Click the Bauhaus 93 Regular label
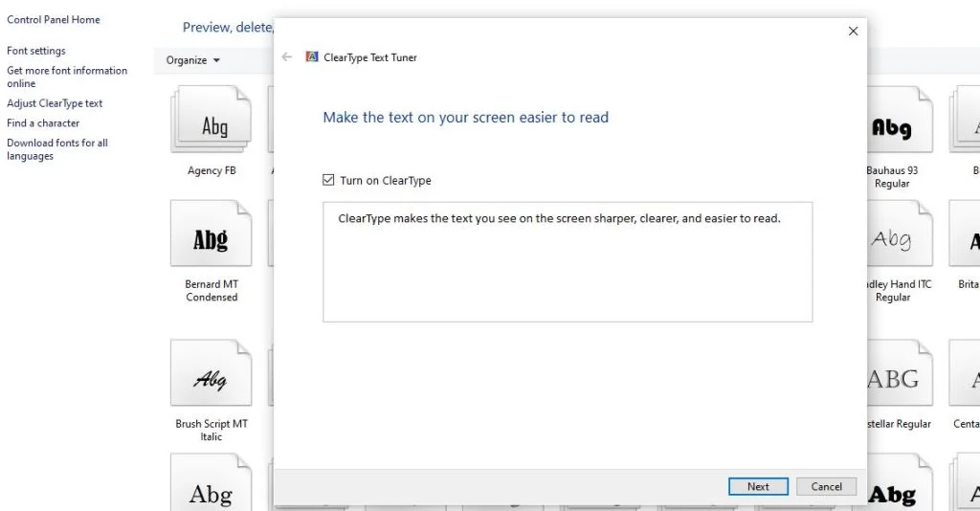Viewport: 980px width, 511px height. pyautogui.click(x=893, y=177)
